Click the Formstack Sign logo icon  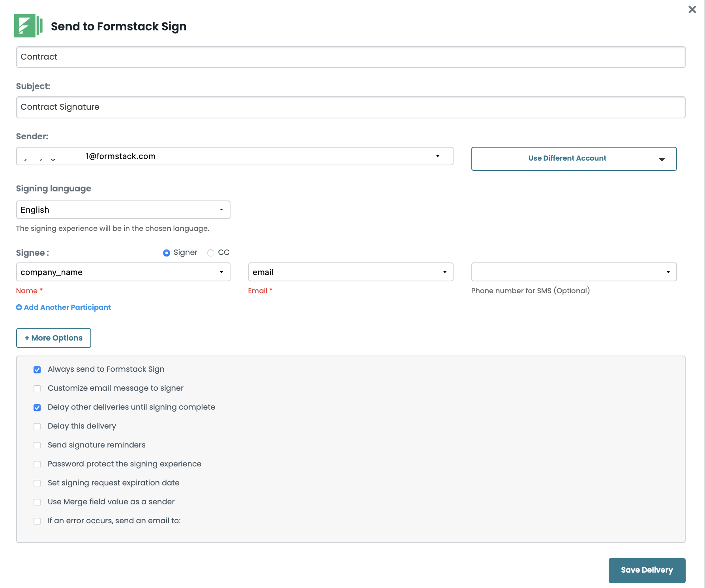click(x=28, y=26)
